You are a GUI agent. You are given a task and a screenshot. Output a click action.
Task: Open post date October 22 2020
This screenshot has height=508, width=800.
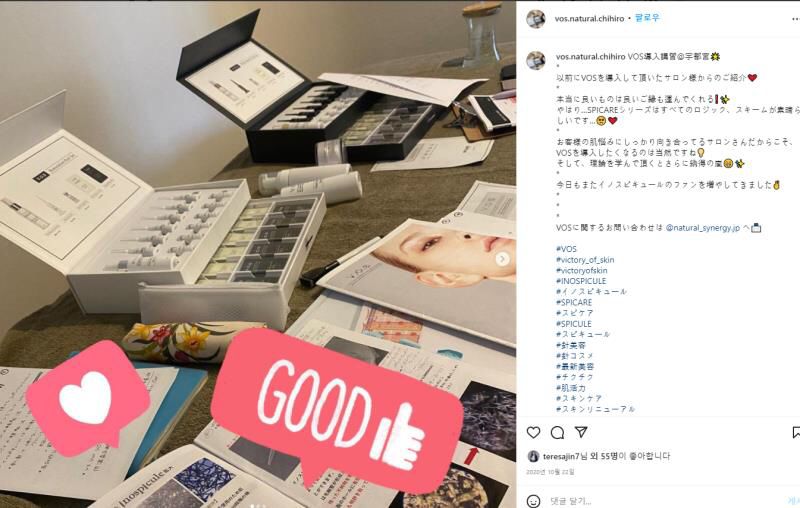tap(550, 472)
